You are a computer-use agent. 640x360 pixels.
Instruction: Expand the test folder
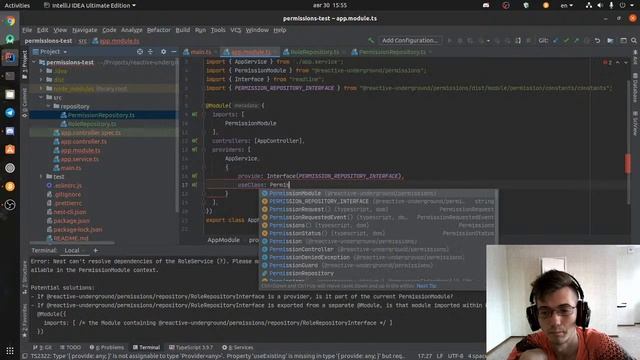[x=41, y=177]
